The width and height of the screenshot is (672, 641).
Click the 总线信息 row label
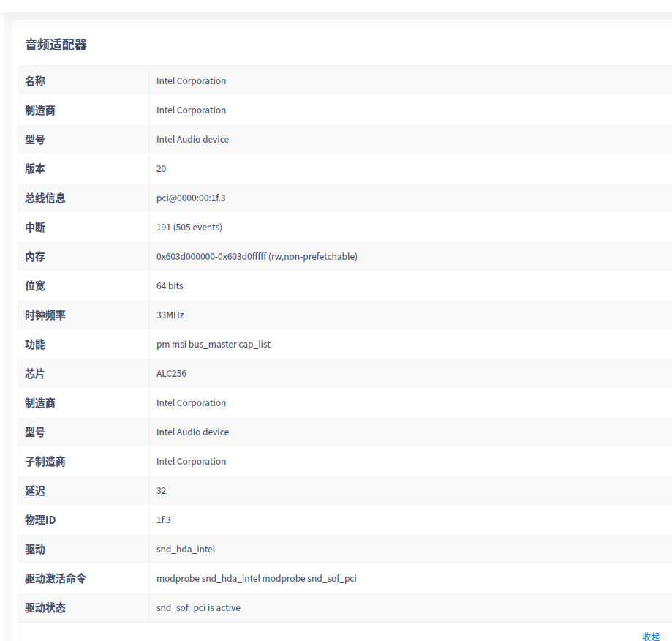coord(45,198)
